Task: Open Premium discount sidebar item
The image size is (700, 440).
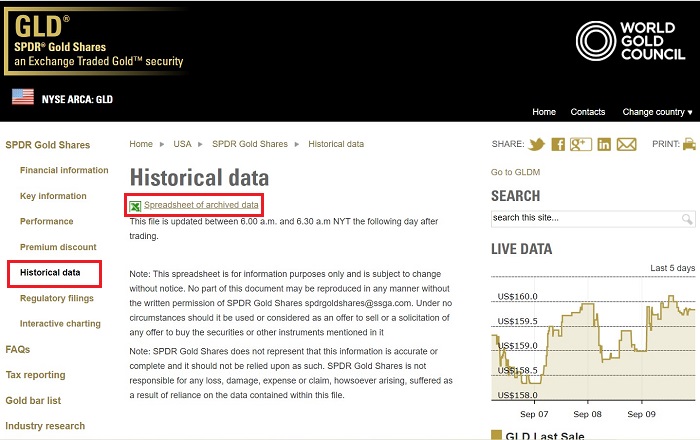Action: pos(58,247)
